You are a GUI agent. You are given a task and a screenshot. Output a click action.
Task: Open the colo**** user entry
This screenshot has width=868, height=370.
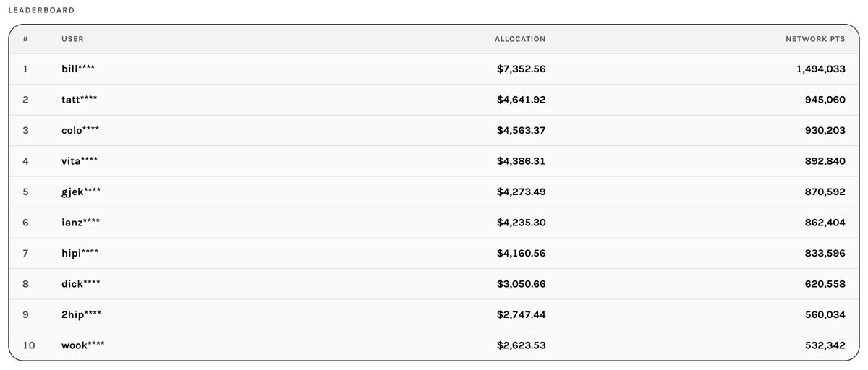coord(434,130)
